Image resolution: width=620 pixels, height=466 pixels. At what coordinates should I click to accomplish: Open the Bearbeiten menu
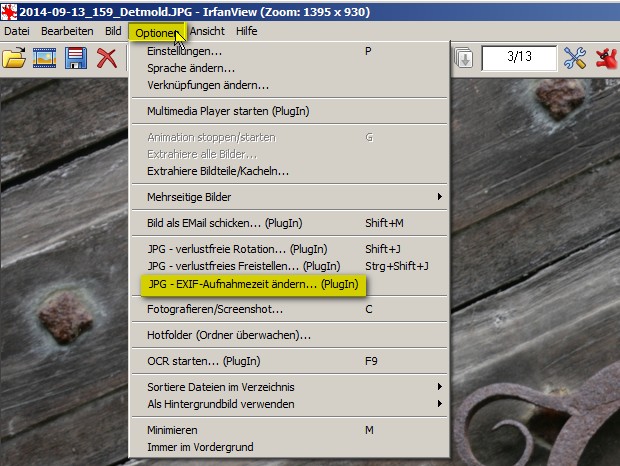(67, 31)
